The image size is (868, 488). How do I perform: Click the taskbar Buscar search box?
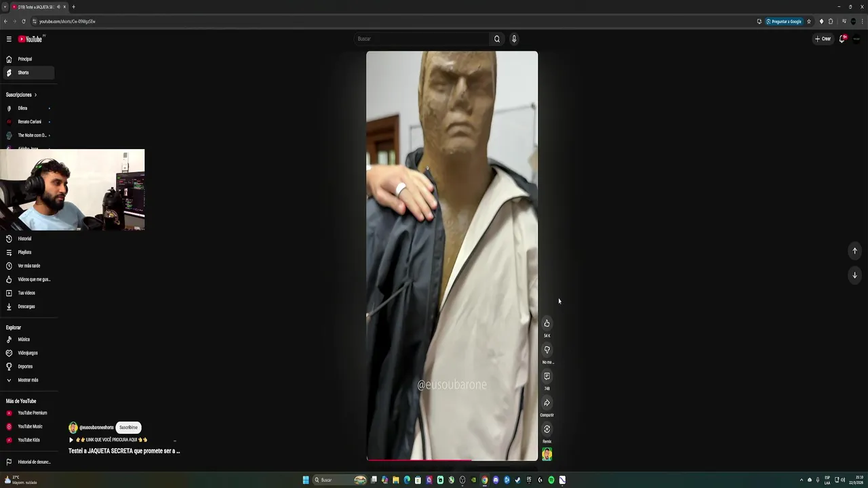[340, 480]
